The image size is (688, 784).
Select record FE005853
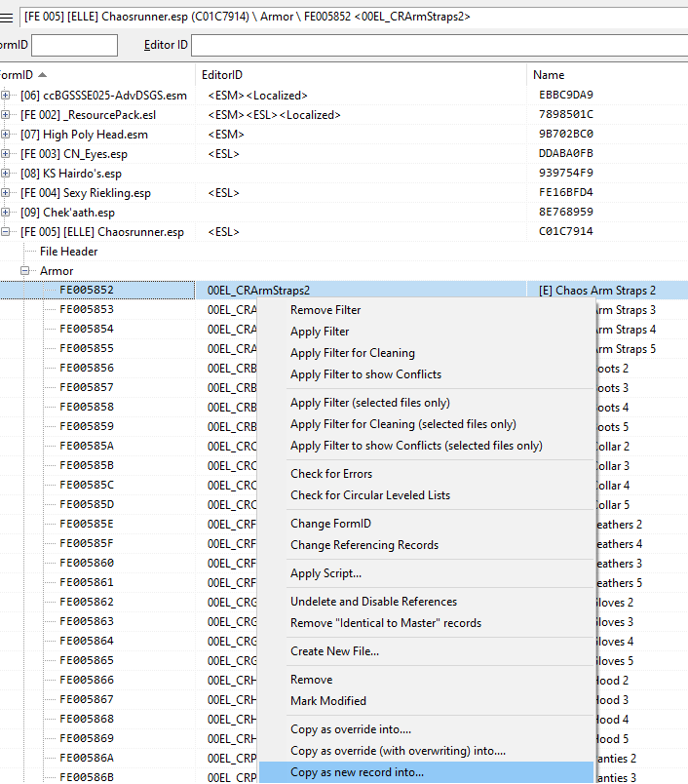87,309
